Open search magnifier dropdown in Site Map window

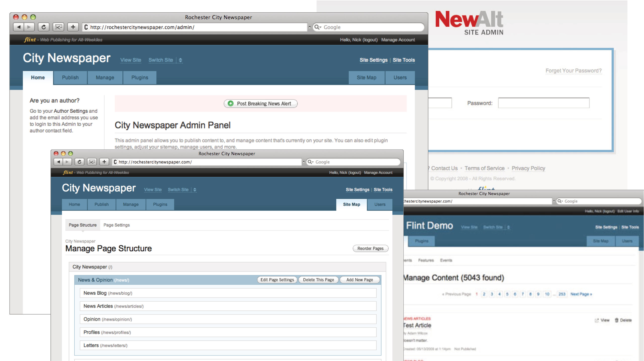point(311,162)
